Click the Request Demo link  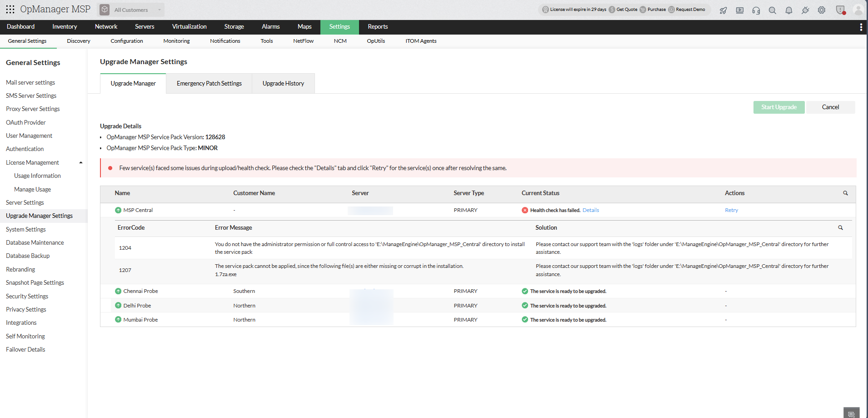[690, 10]
